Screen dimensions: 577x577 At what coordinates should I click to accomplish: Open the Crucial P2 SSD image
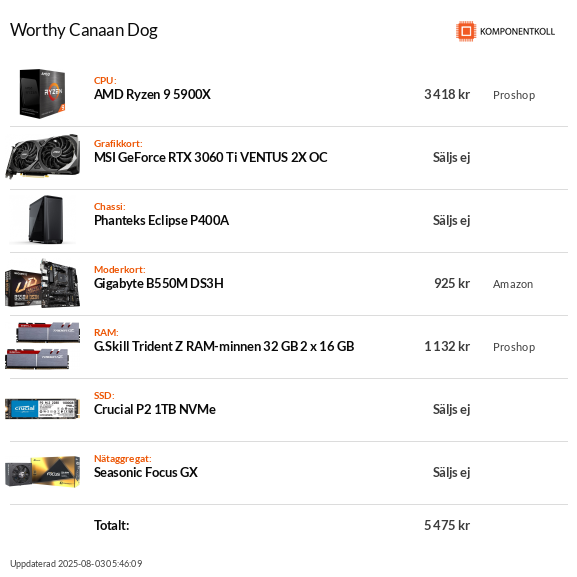pos(42,409)
